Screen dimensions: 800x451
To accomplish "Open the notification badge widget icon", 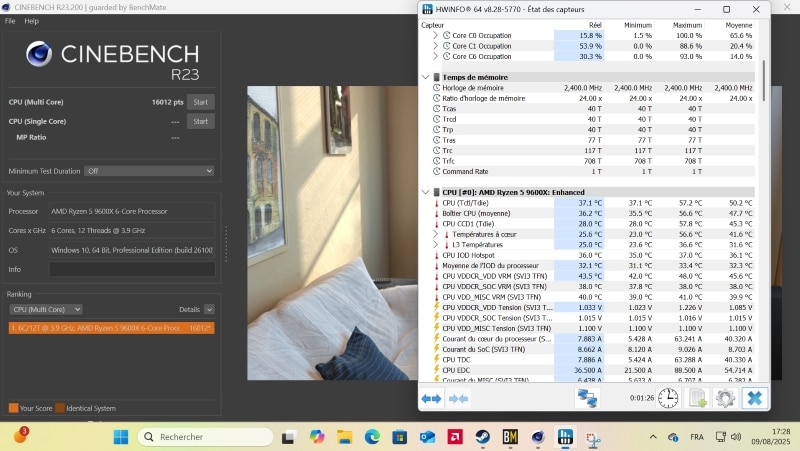I will 20,435.
